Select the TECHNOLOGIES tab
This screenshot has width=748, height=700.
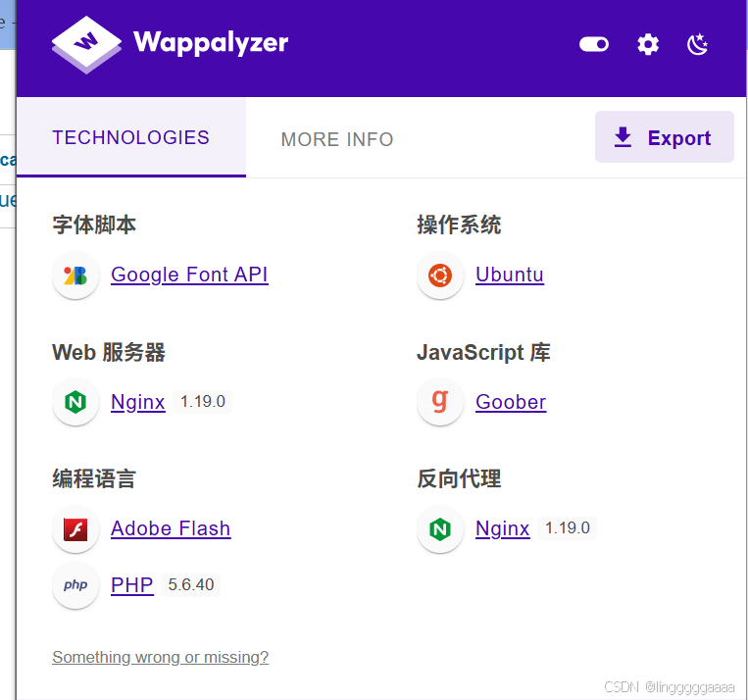tap(131, 137)
